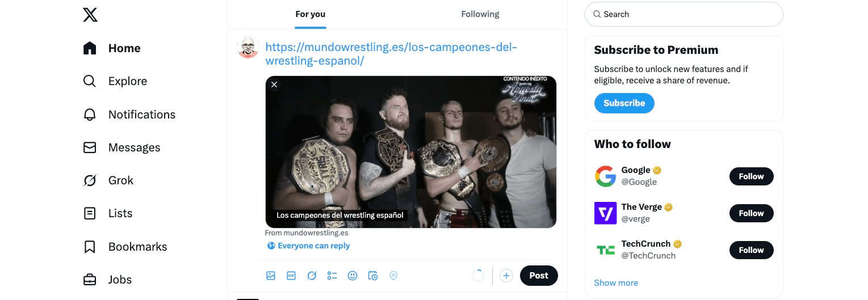The image size is (868, 300).
Task: Schedule the post with calendar icon
Action: click(x=373, y=276)
